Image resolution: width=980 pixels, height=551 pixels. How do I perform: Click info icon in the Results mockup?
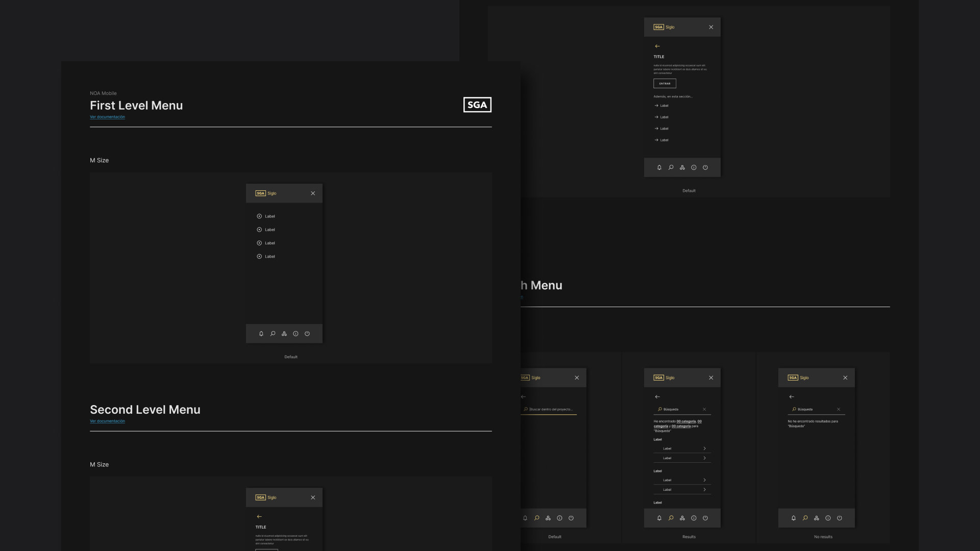tap(694, 518)
